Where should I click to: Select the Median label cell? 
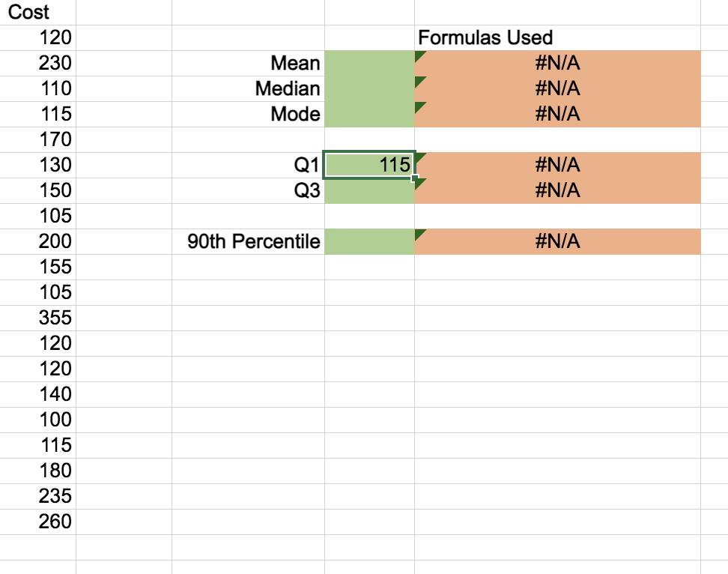tap(248, 88)
